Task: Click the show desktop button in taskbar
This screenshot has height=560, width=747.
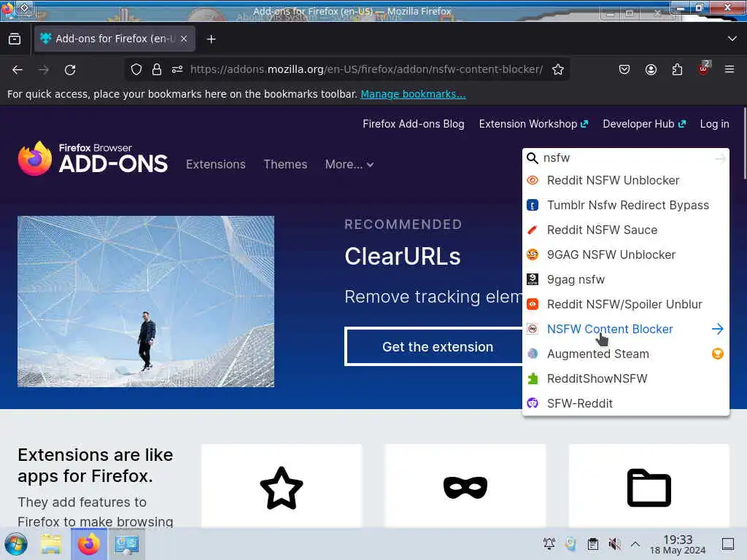Action: pyautogui.click(x=728, y=544)
